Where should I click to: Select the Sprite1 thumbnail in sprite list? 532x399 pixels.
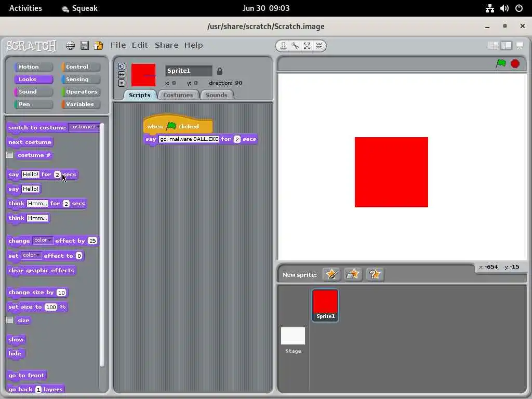pyautogui.click(x=325, y=305)
